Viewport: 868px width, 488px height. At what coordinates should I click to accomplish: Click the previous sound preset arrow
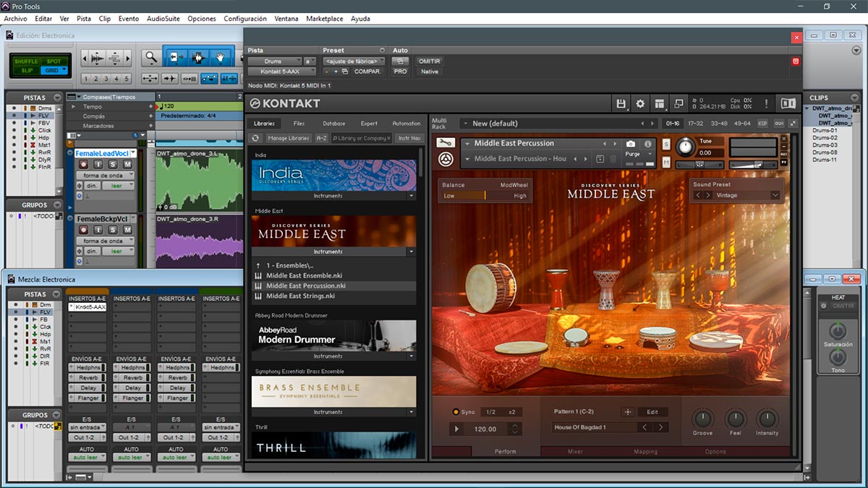698,195
